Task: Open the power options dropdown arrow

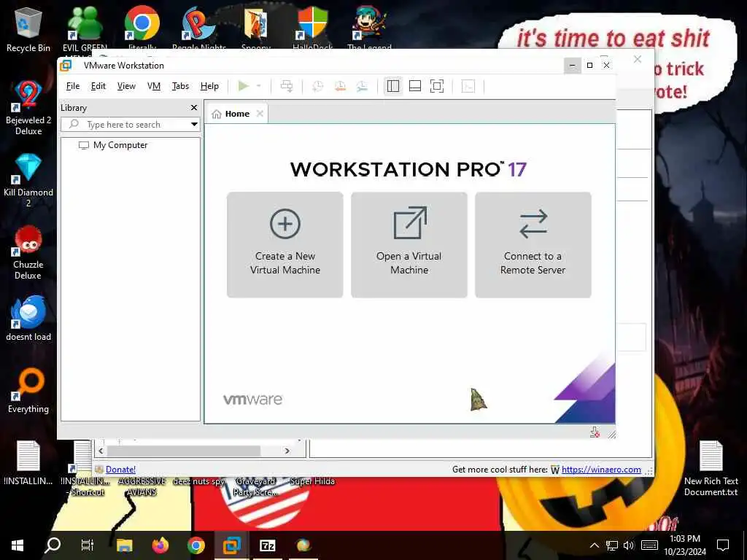Action: 259,86
